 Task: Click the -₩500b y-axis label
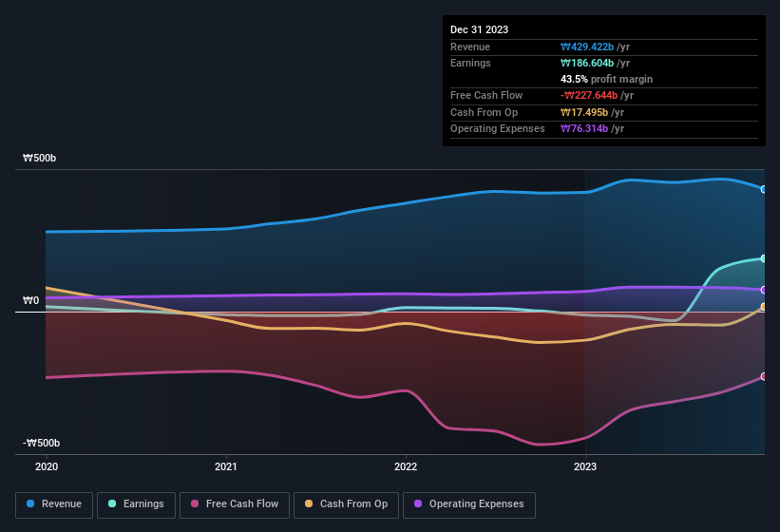click(x=41, y=443)
